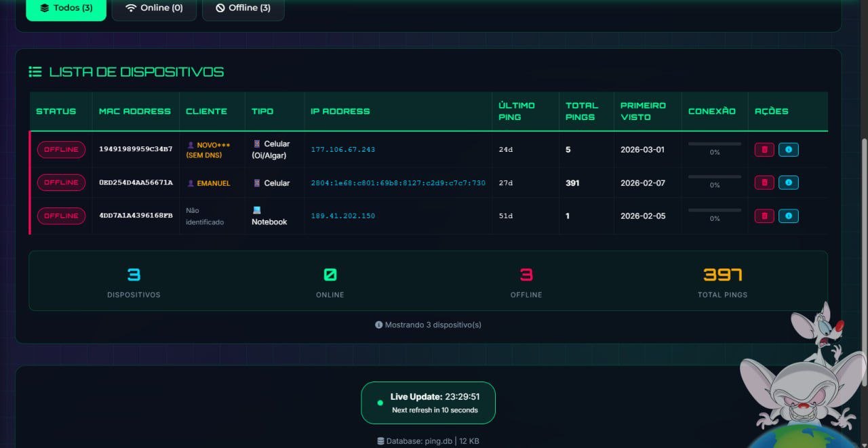868x448 pixels.
Task: View info for the Notebook device
Action: tap(788, 216)
